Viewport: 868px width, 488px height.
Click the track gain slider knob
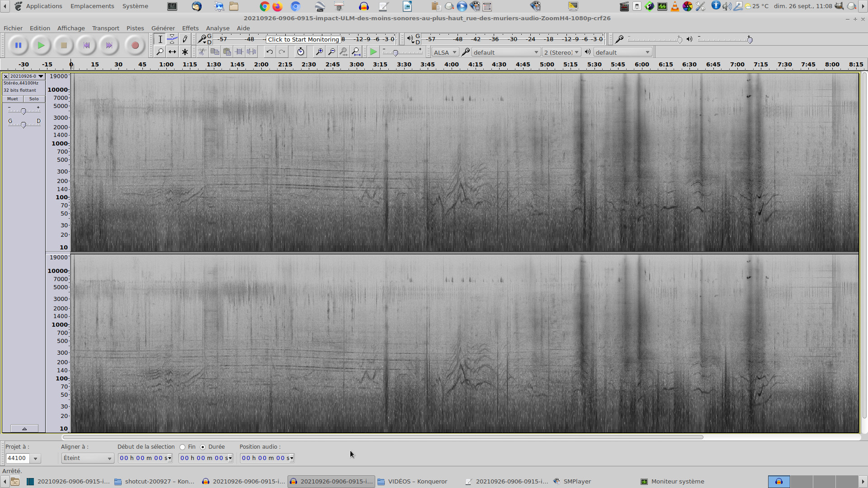pos(24,111)
